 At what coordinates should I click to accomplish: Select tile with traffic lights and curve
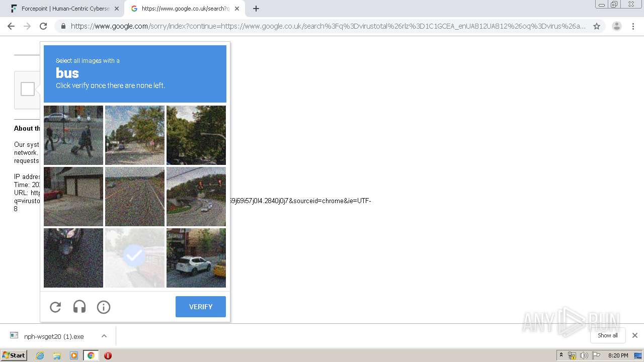(x=196, y=197)
